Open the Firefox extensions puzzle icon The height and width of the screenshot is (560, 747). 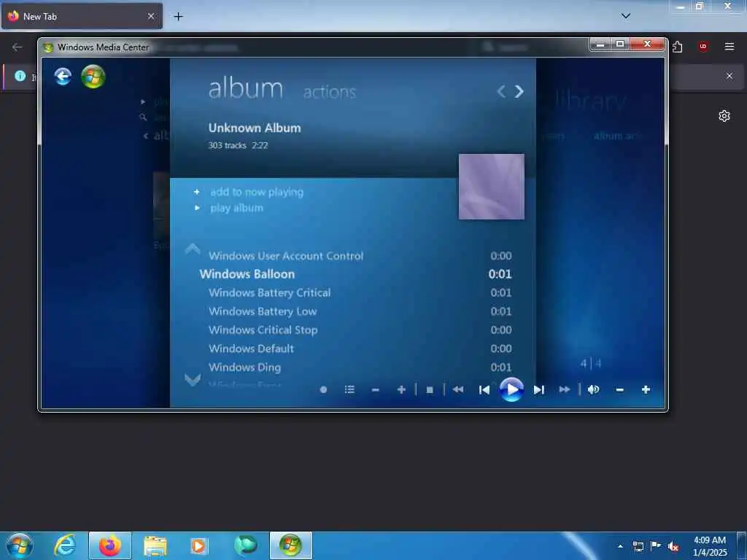coord(678,47)
